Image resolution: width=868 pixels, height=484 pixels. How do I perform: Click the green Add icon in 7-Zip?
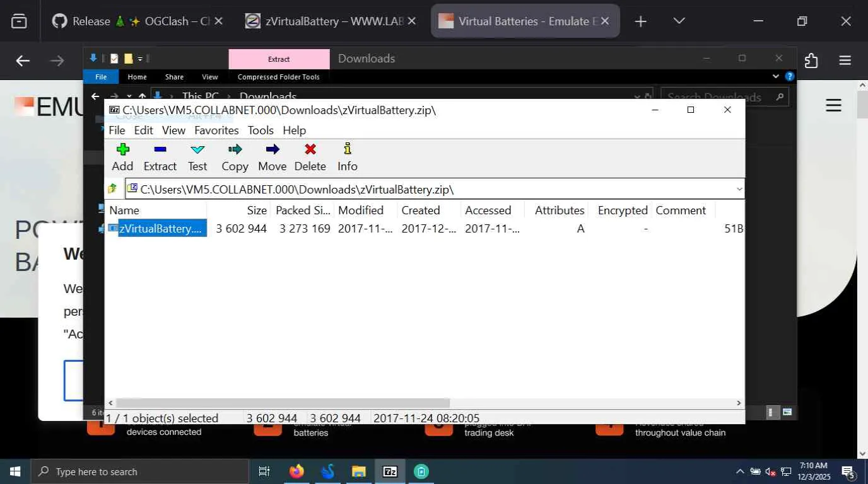122,149
